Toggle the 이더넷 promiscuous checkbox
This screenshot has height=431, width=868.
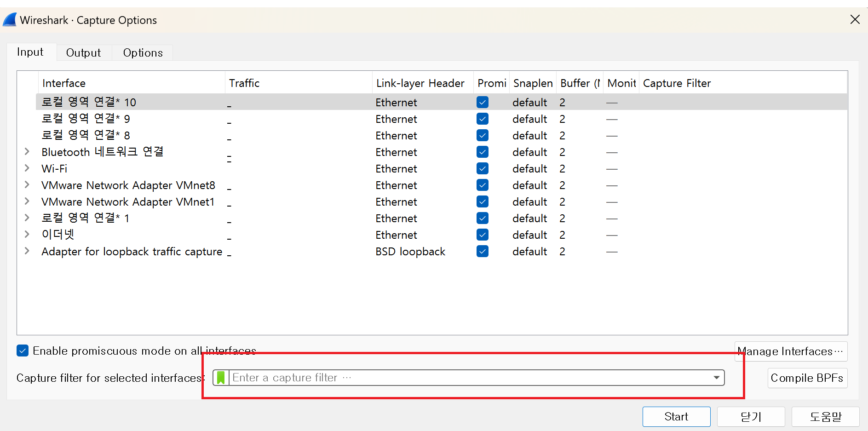(483, 235)
